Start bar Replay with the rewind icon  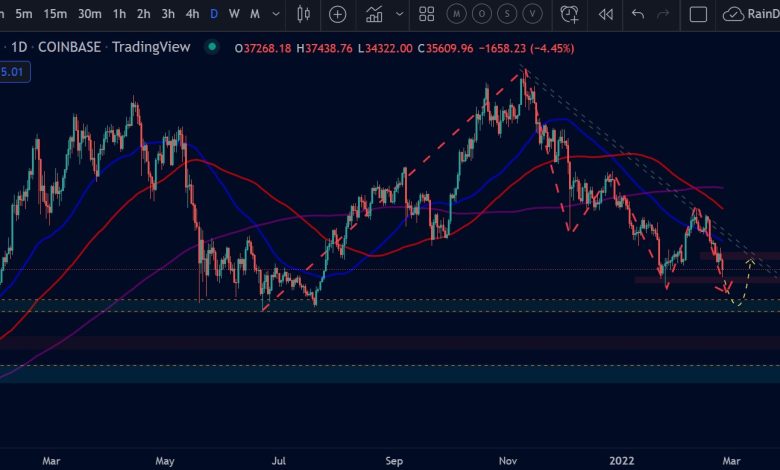605,14
